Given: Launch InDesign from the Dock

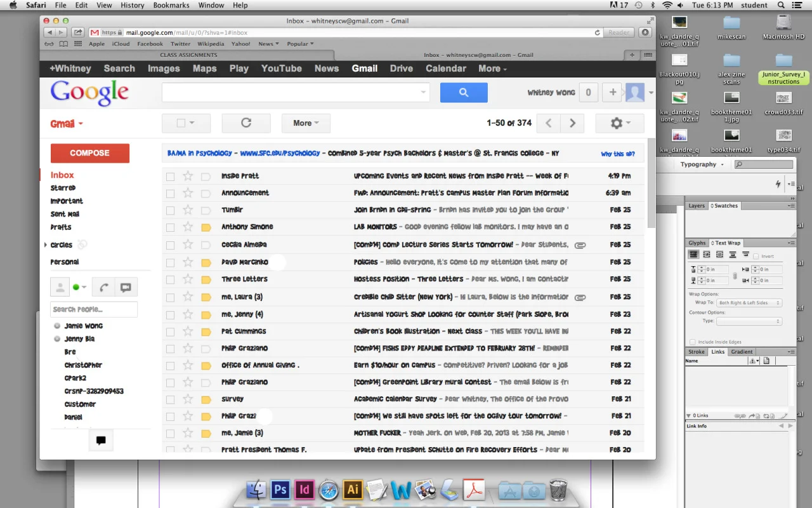Looking at the screenshot, I should coord(304,490).
